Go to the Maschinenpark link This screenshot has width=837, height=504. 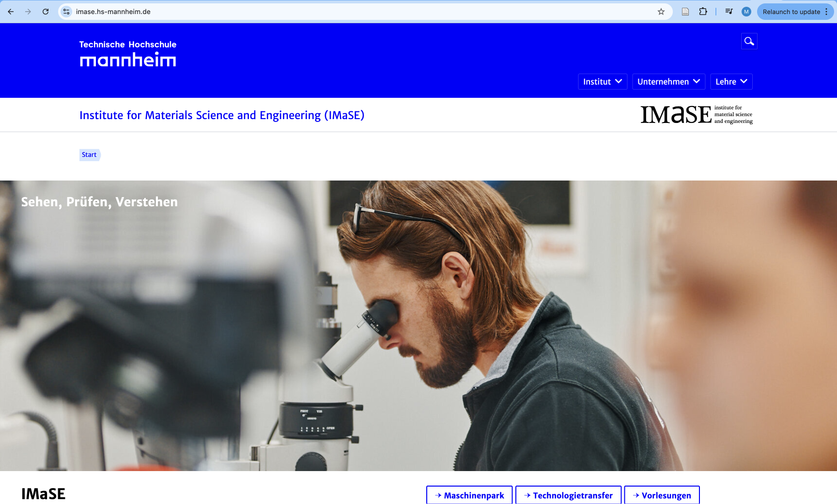click(x=469, y=495)
